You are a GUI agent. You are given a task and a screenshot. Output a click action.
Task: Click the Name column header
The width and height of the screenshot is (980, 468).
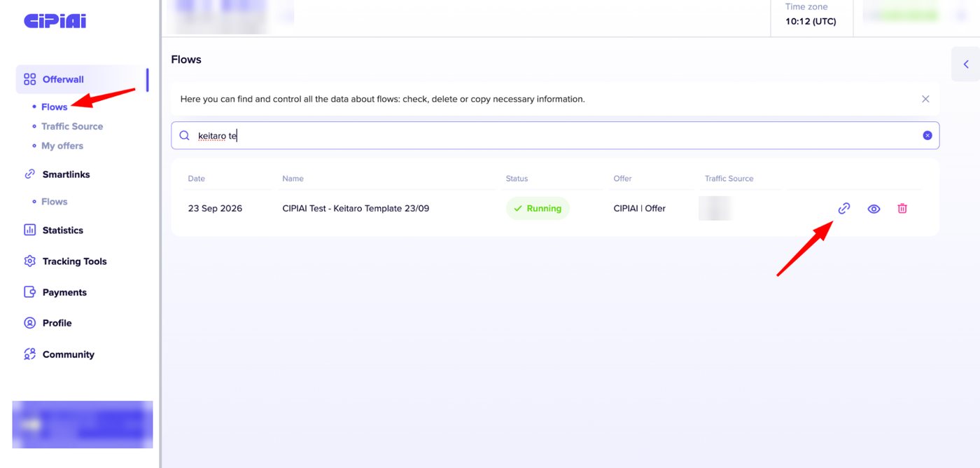(293, 179)
